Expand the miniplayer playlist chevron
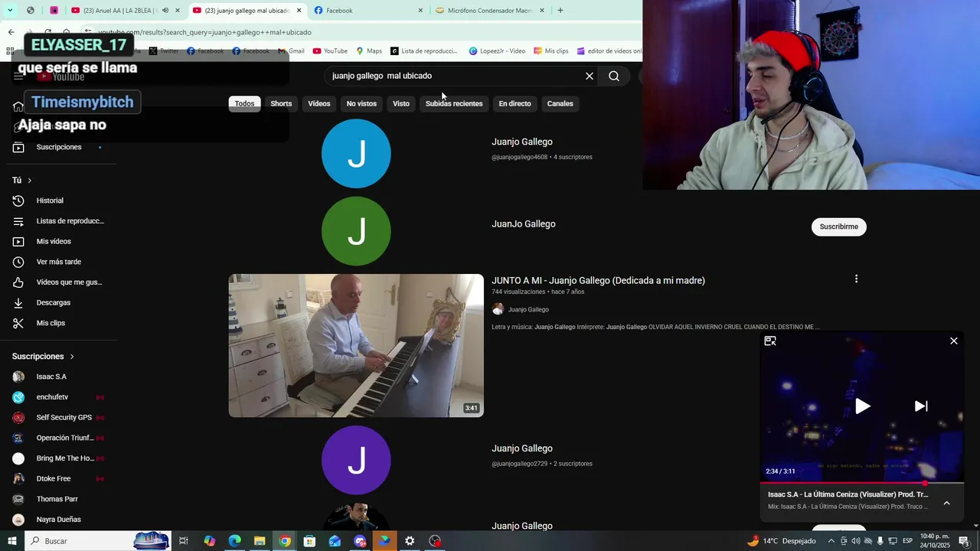The image size is (980, 551). click(x=946, y=503)
